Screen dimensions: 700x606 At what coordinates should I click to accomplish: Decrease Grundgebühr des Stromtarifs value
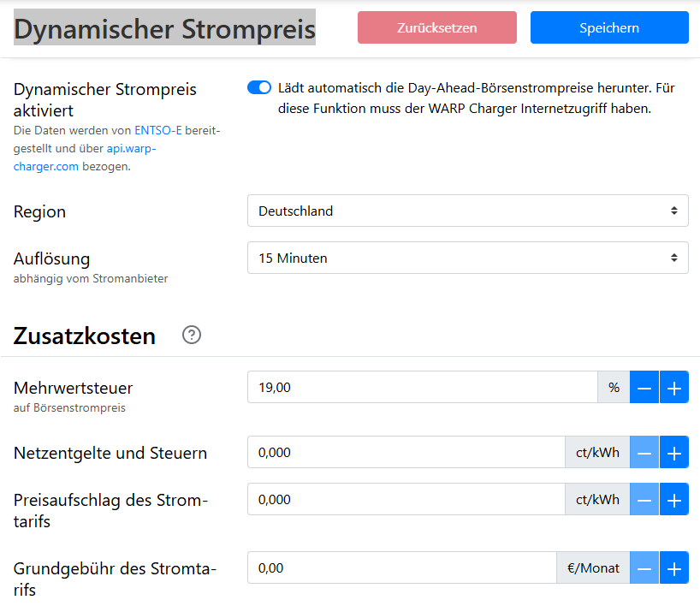click(644, 567)
